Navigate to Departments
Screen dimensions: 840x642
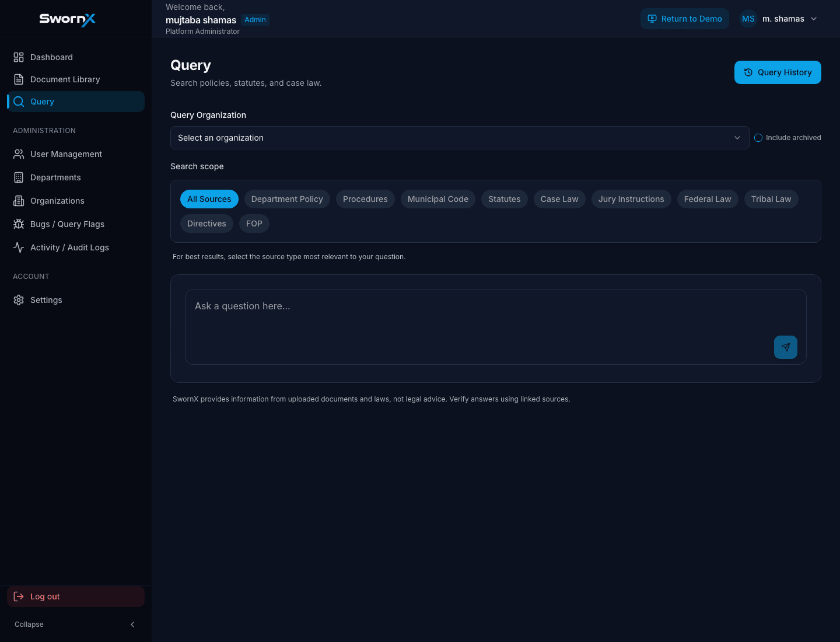pos(76,177)
